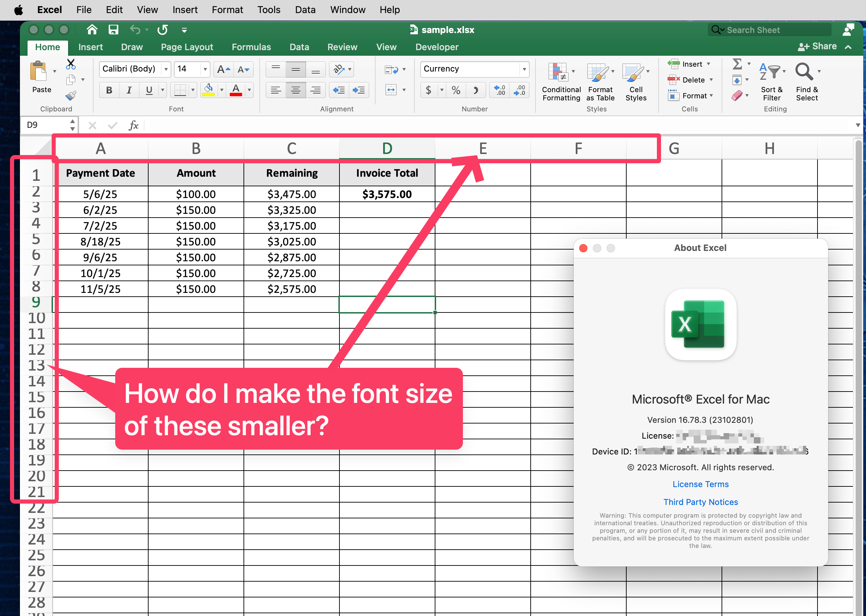Click the fx Insert Function button
Viewport: 866px width, 616px height.
(x=133, y=125)
